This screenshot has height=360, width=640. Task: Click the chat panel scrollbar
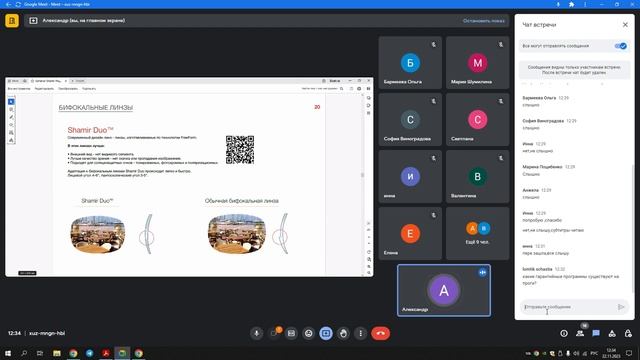(x=632, y=229)
